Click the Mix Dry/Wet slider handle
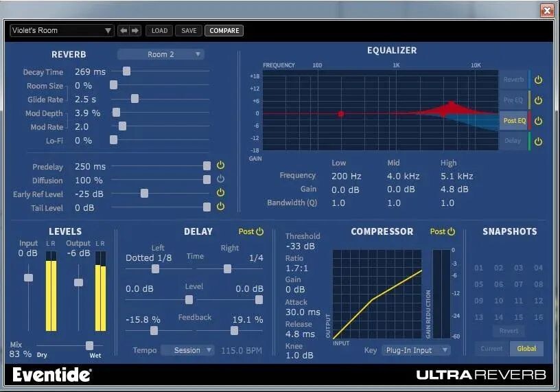Image resolution: width=560 pixels, height=392 pixels. 90,345
